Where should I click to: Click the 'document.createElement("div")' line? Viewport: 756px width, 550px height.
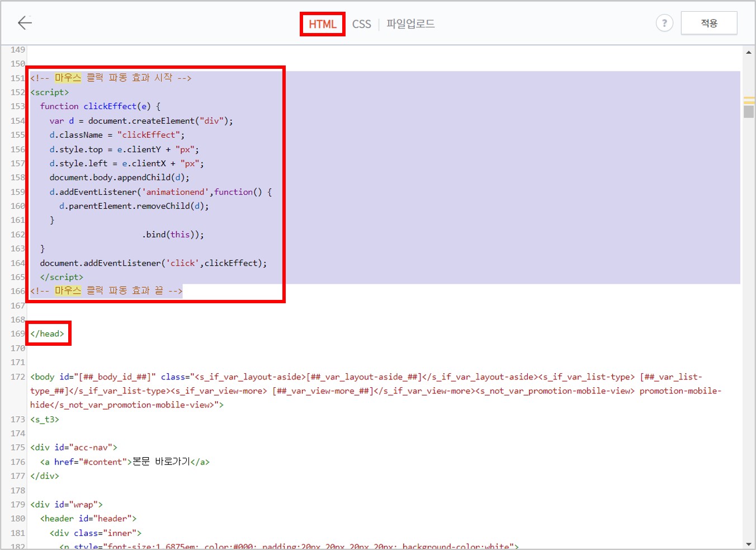pyautogui.click(x=141, y=121)
